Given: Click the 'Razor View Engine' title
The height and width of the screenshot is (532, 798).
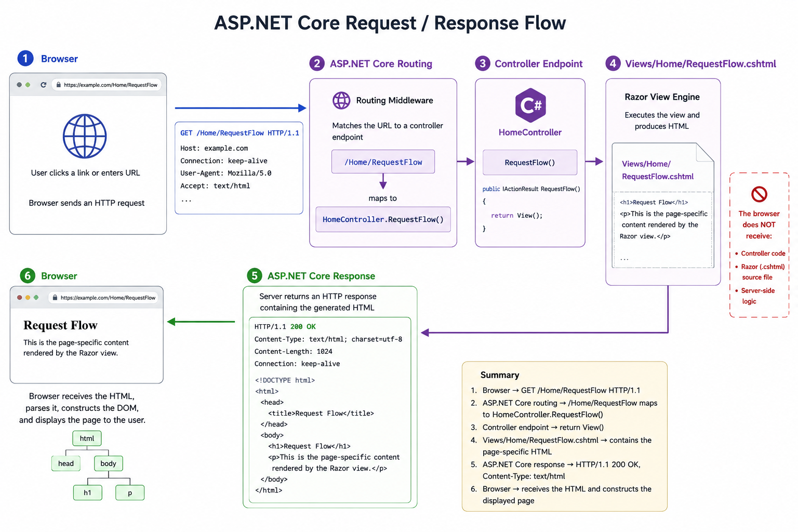Looking at the screenshot, I should [662, 97].
